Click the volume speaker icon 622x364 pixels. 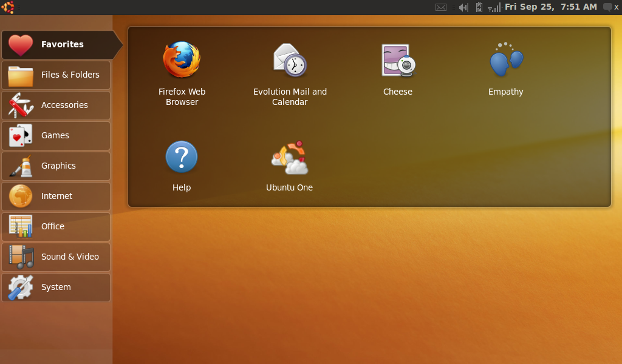click(463, 7)
